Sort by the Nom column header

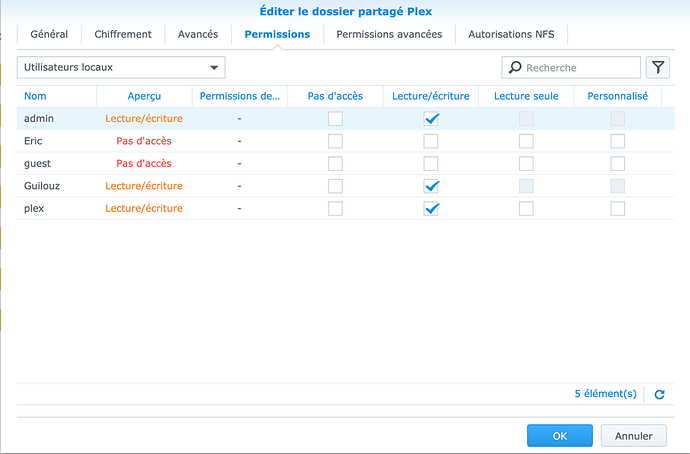pyautogui.click(x=36, y=96)
